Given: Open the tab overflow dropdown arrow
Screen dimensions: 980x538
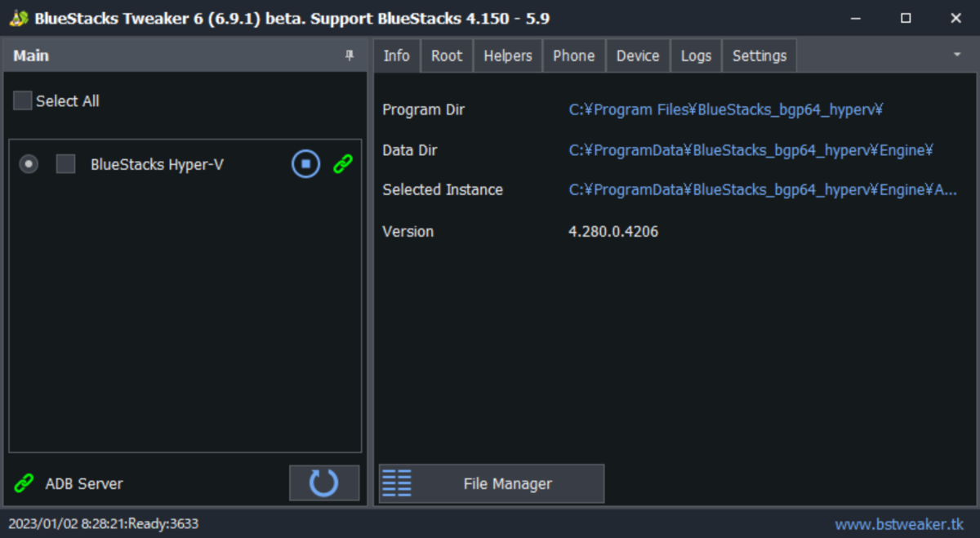Looking at the screenshot, I should pos(956,55).
